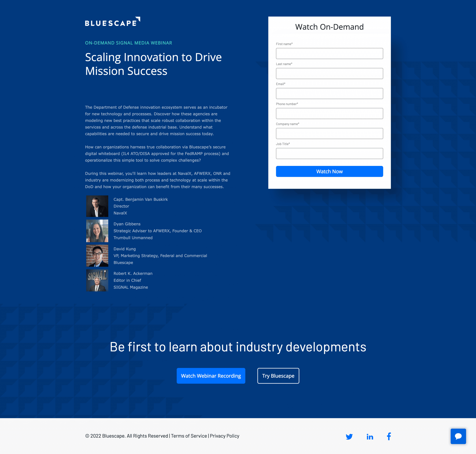Viewport: 476px width, 454px height.
Task: Click the Job Title input field
Action: pos(329,153)
